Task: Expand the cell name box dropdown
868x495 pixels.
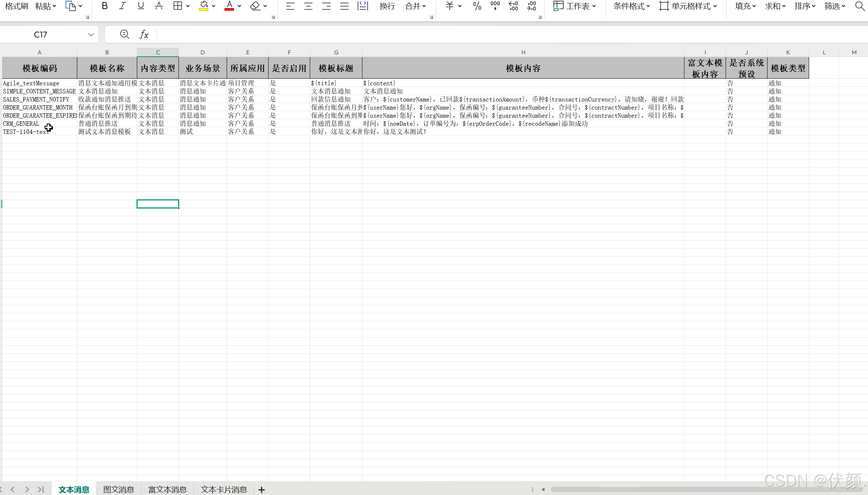Action: click(x=91, y=35)
